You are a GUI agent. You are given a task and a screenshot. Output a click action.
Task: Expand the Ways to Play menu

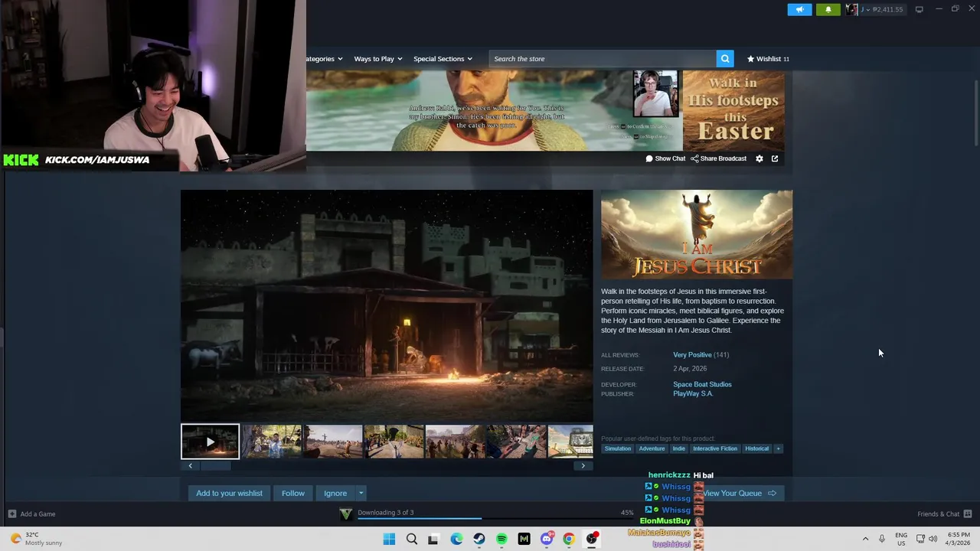tap(378, 59)
